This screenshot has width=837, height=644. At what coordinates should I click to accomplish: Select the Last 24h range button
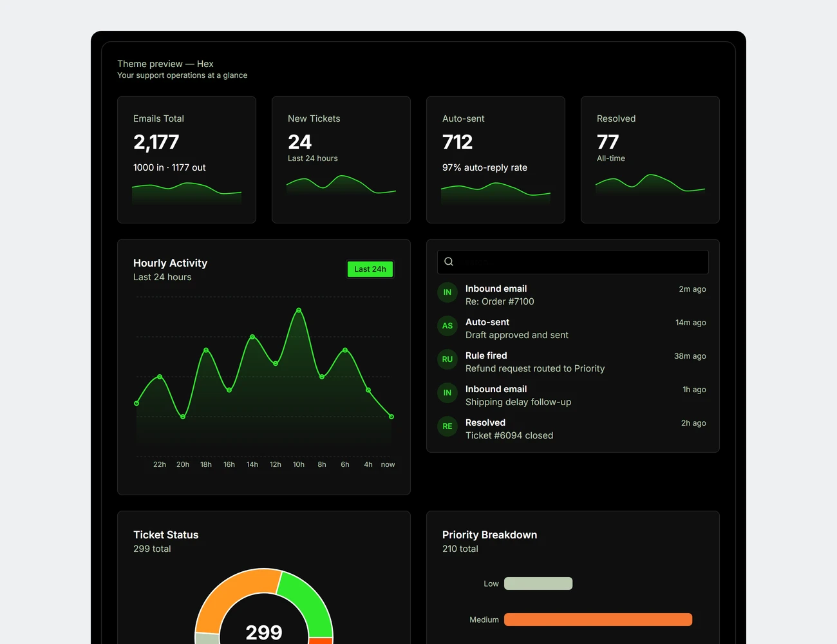click(x=370, y=269)
